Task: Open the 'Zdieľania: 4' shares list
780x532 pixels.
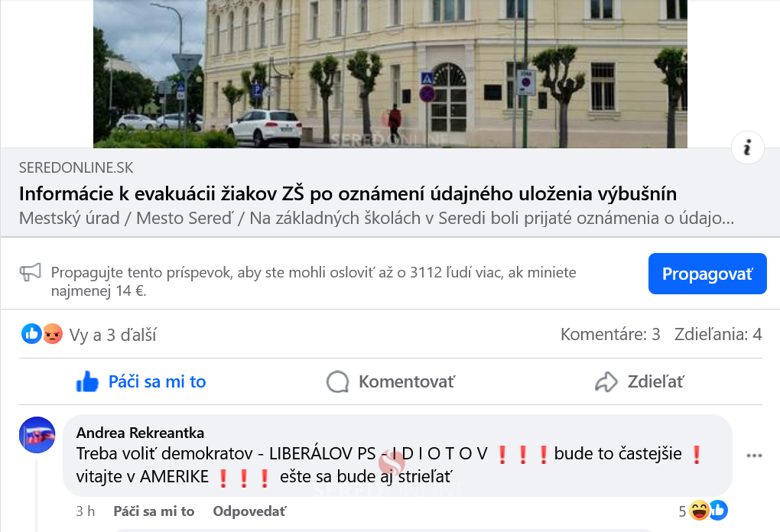Action: click(718, 334)
